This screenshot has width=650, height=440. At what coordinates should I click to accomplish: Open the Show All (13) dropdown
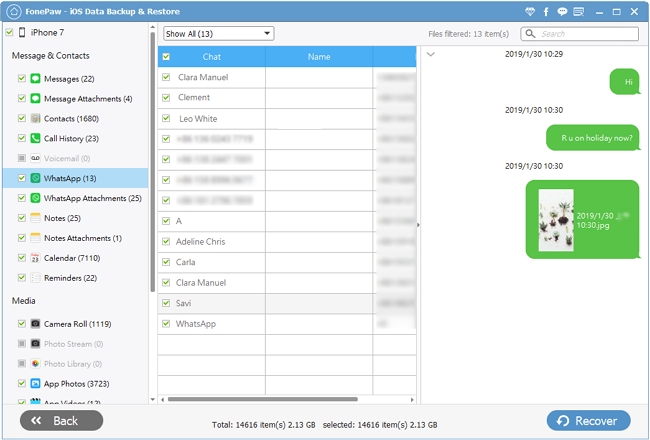tap(218, 34)
